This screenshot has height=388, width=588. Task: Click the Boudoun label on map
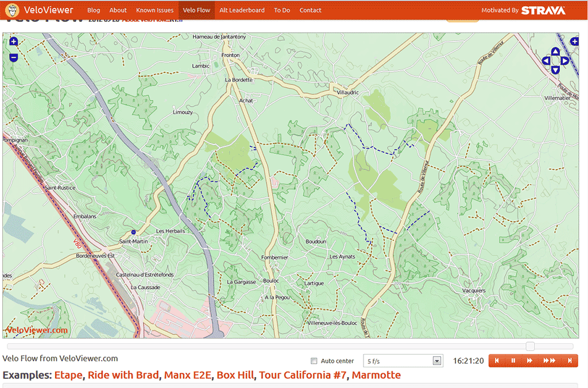coord(316,242)
